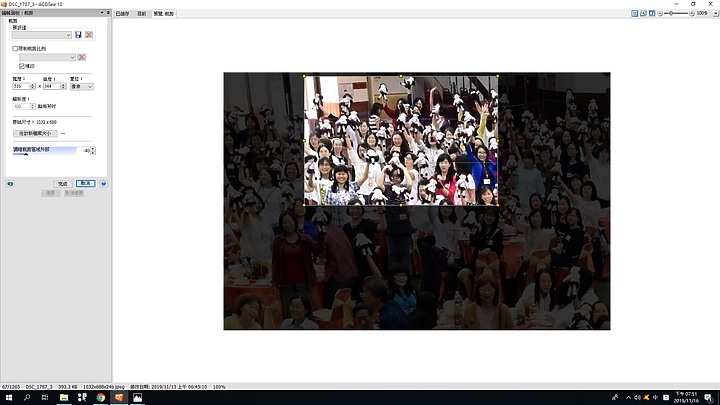Adjust the width spinner arrows

tap(33, 86)
